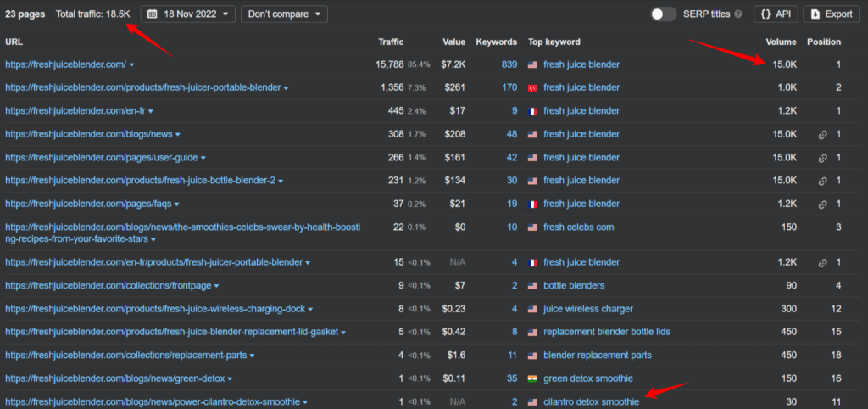Open the smoothies-celebs-swear-by blog URL
The width and height of the screenshot is (868, 409).
click(x=183, y=233)
